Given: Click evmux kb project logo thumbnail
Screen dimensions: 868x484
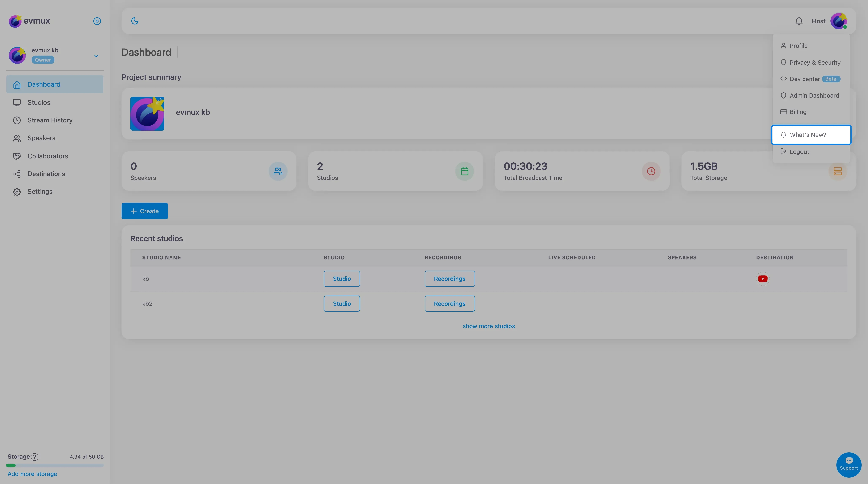Looking at the screenshot, I should coord(147,114).
